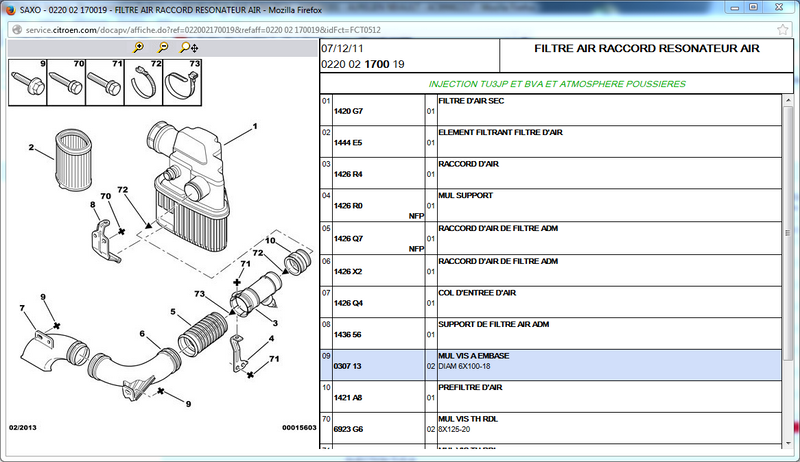The image size is (800, 462).
Task: Click label 3 near air connector
Action: pos(275,323)
